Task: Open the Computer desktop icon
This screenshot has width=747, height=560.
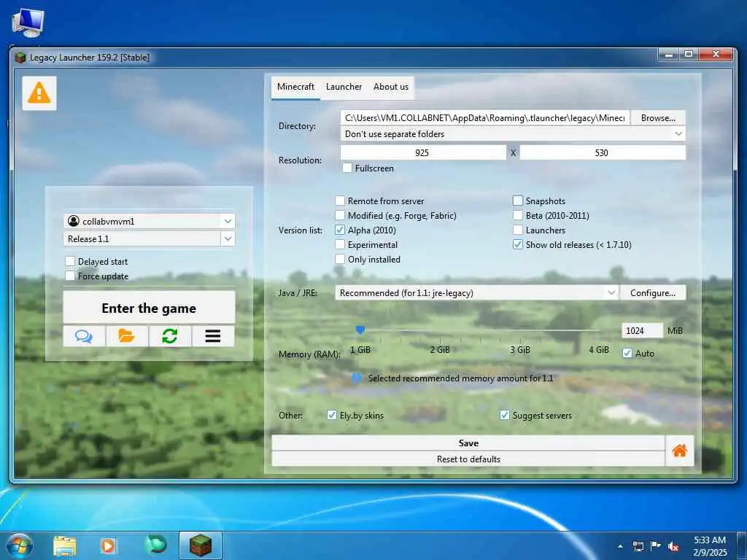Action: [28, 23]
